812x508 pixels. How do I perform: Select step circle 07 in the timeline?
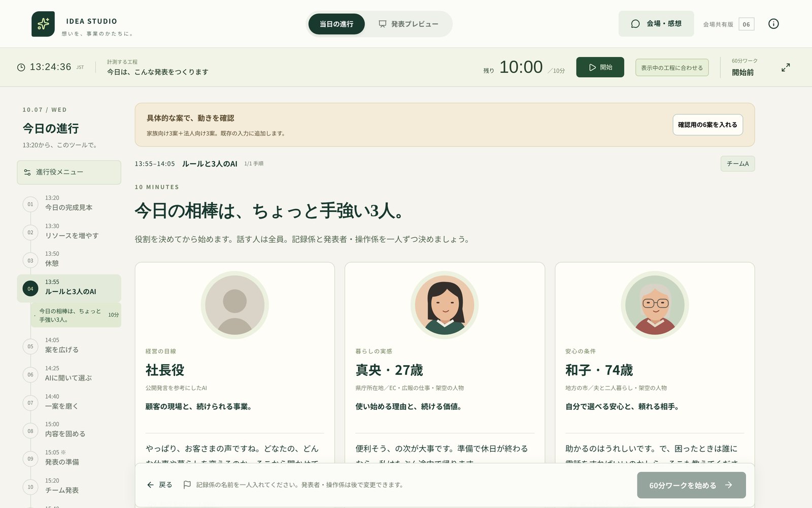tap(30, 403)
